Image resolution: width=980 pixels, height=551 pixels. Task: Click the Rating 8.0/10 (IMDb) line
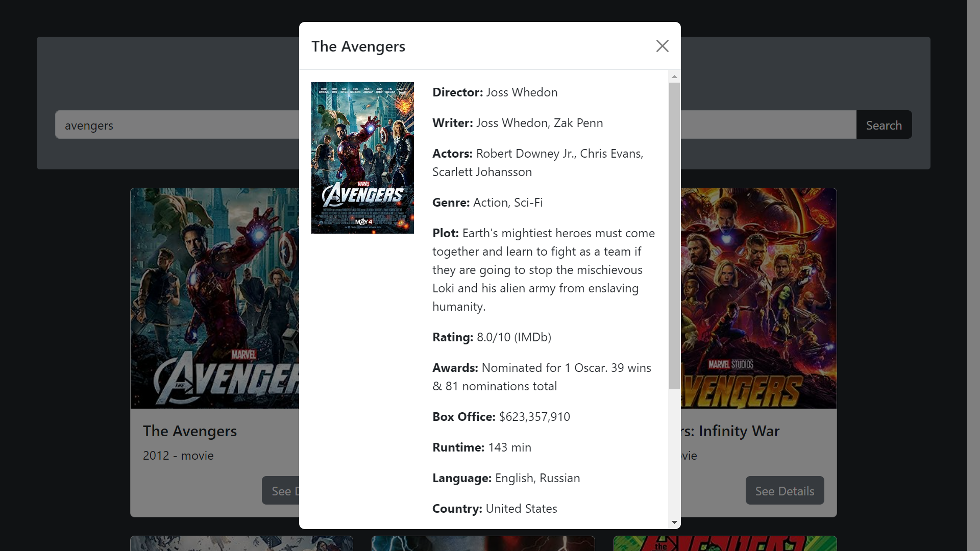[x=492, y=337]
